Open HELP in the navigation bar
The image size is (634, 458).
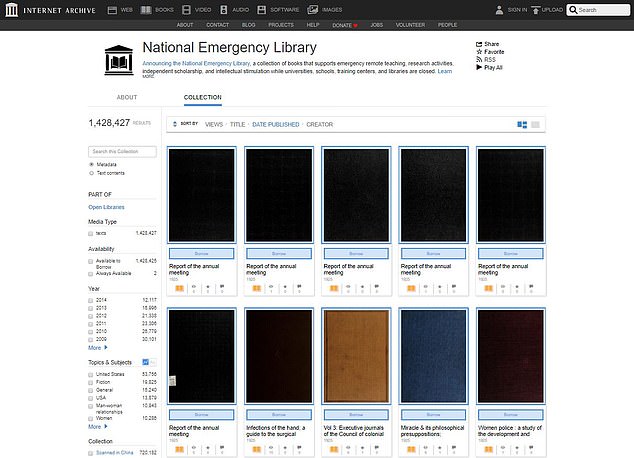(313, 25)
